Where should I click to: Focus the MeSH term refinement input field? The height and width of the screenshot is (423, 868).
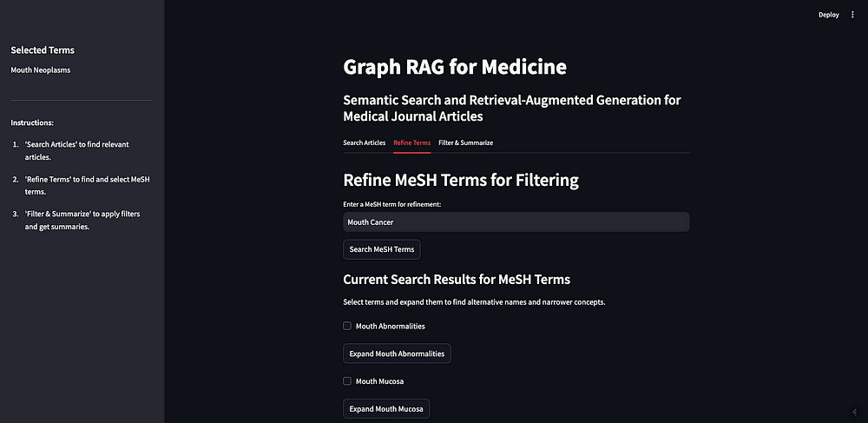pyautogui.click(x=516, y=222)
